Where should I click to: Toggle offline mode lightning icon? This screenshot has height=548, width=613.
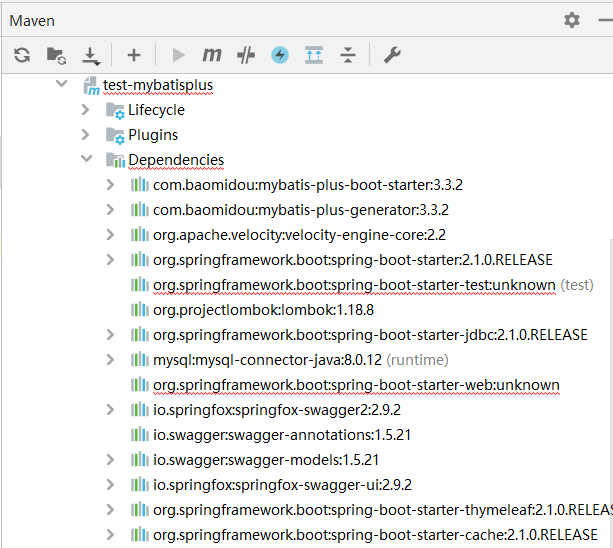tap(280, 55)
